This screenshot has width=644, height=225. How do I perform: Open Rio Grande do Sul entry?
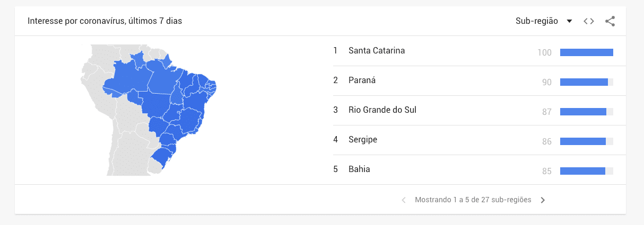[x=382, y=110]
